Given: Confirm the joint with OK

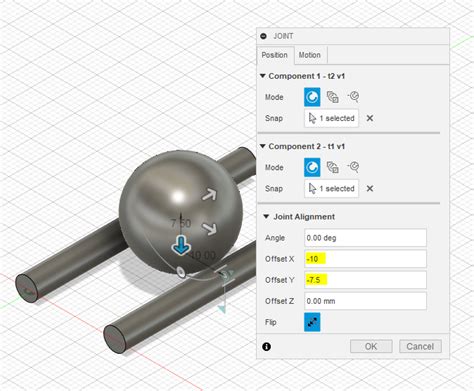Looking at the screenshot, I should 371,346.
